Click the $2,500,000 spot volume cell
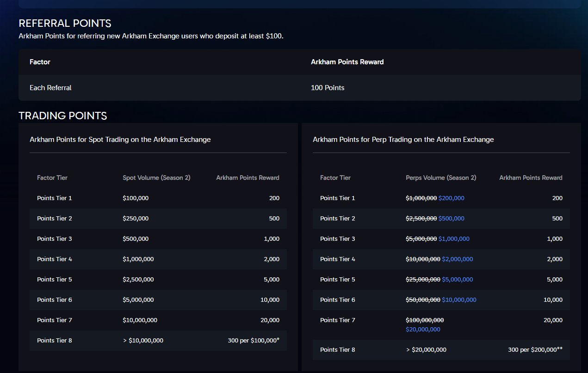588x373 pixels. pos(138,279)
